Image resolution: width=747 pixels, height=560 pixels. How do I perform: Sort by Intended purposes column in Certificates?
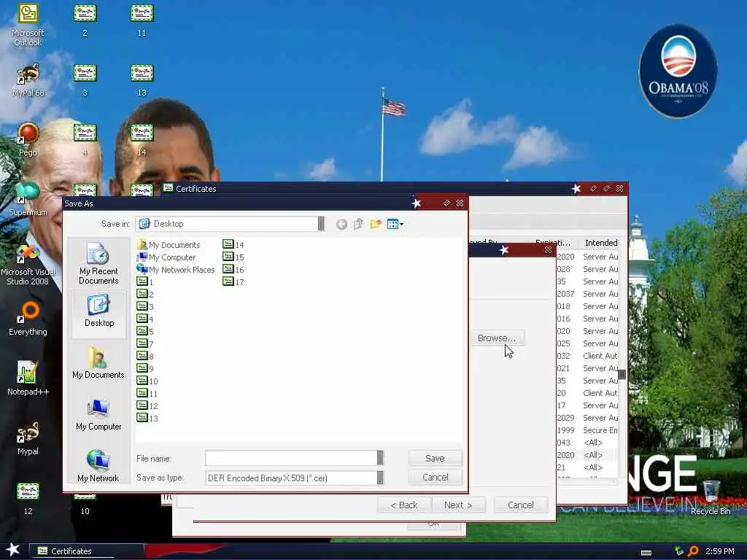point(600,243)
